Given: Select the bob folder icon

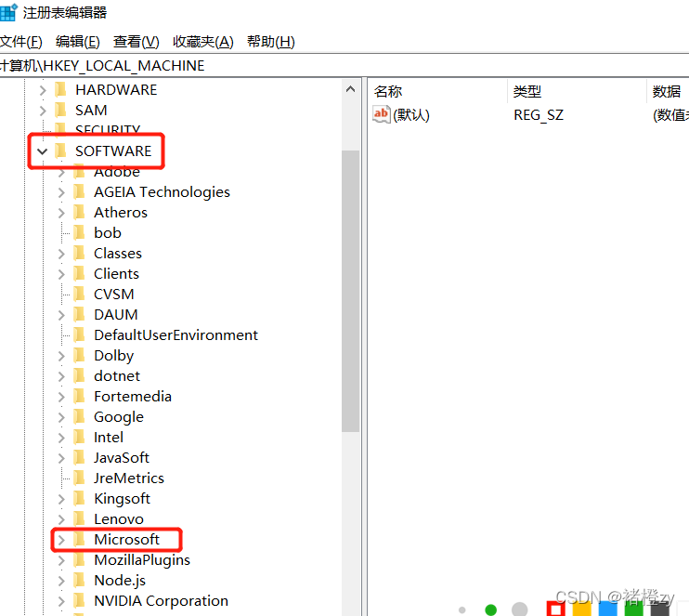Looking at the screenshot, I should click(79, 232).
